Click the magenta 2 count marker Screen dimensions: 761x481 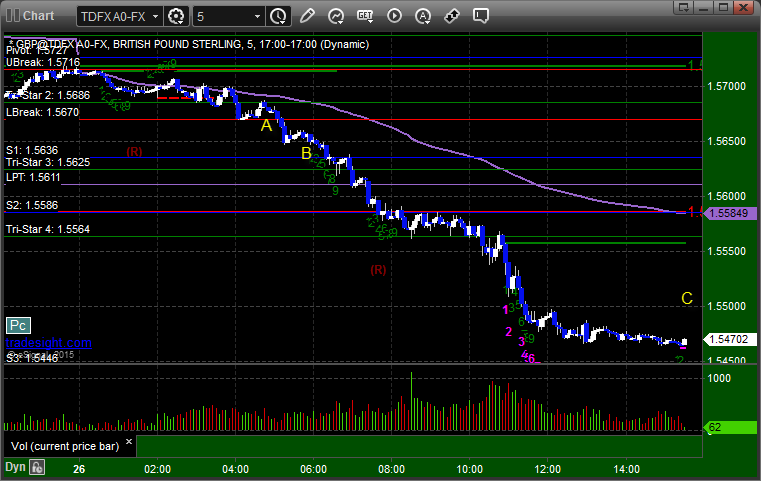(x=509, y=332)
